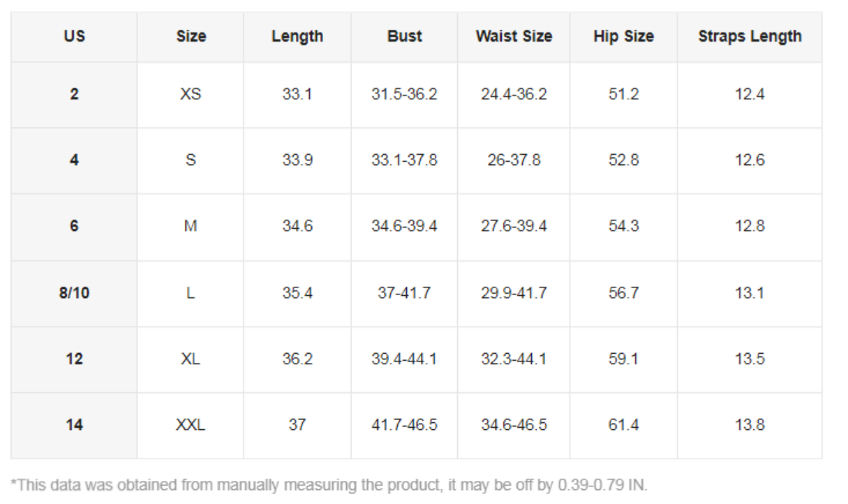Click the Straps Length column header
The image size is (848, 504).
click(749, 36)
